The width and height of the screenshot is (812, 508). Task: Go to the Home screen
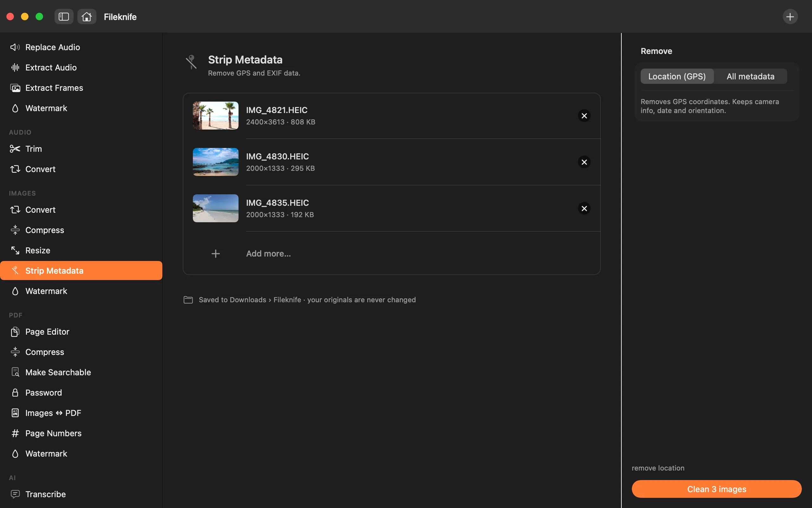87,17
